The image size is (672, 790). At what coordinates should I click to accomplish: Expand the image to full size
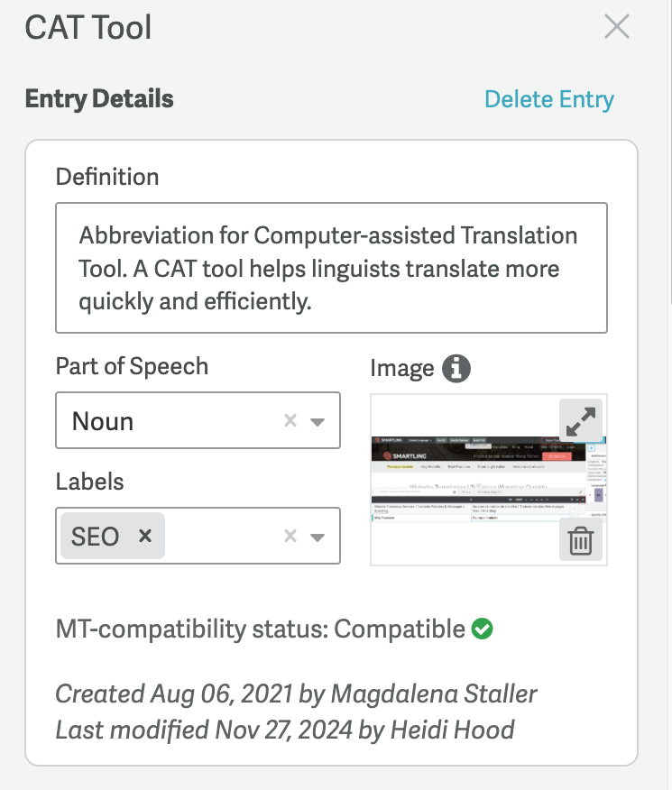[581, 419]
